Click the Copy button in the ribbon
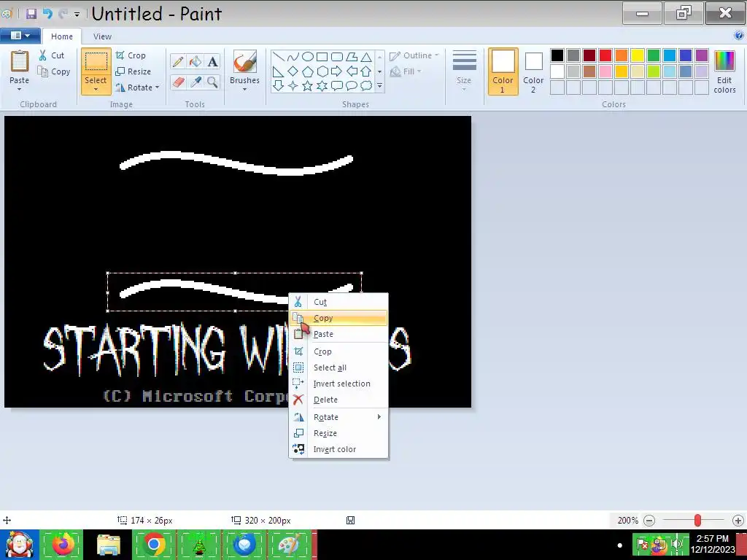Image resolution: width=747 pixels, height=560 pixels. pos(54,71)
